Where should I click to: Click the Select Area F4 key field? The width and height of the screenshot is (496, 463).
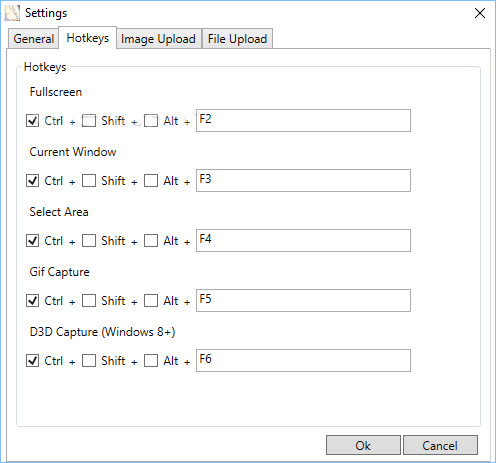click(303, 240)
